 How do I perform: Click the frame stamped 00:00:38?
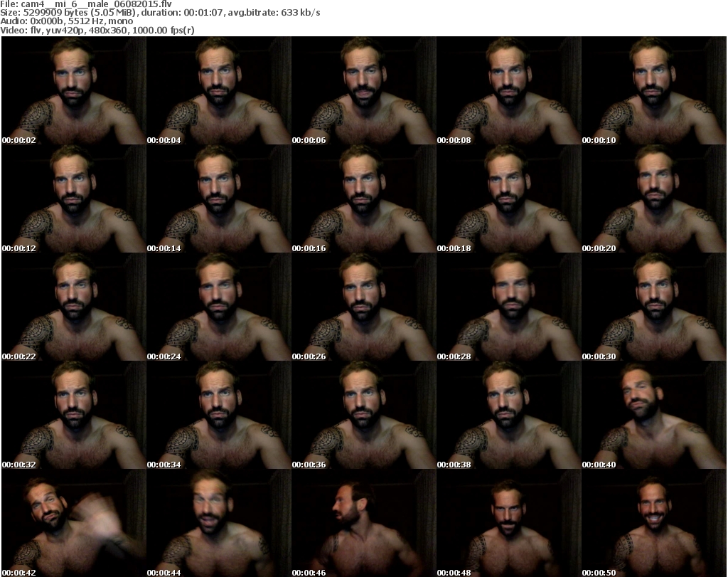pyautogui.click(x=509, y=415)
